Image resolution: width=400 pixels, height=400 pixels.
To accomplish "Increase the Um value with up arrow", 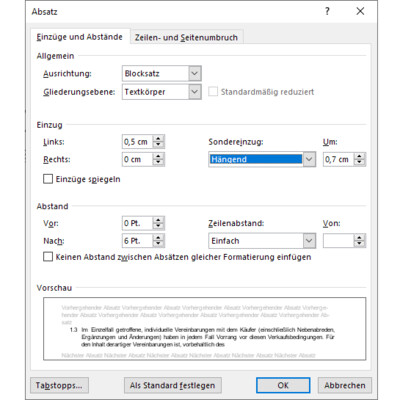I will click(359, 156).
